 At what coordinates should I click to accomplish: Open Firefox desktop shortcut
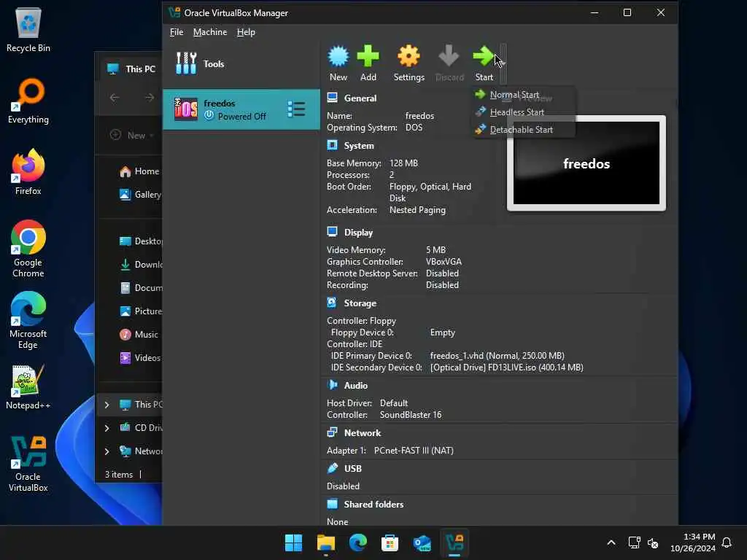click(28, 172)
